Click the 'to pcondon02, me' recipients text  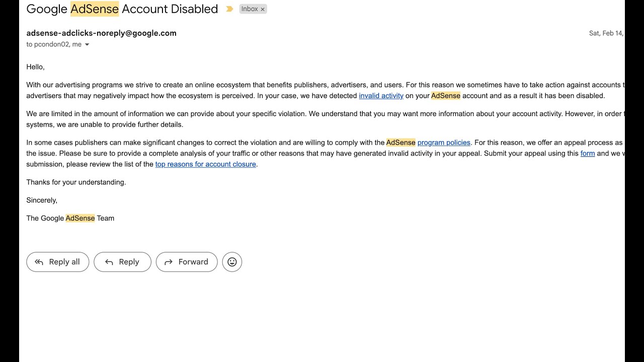(x=54, y=44)
